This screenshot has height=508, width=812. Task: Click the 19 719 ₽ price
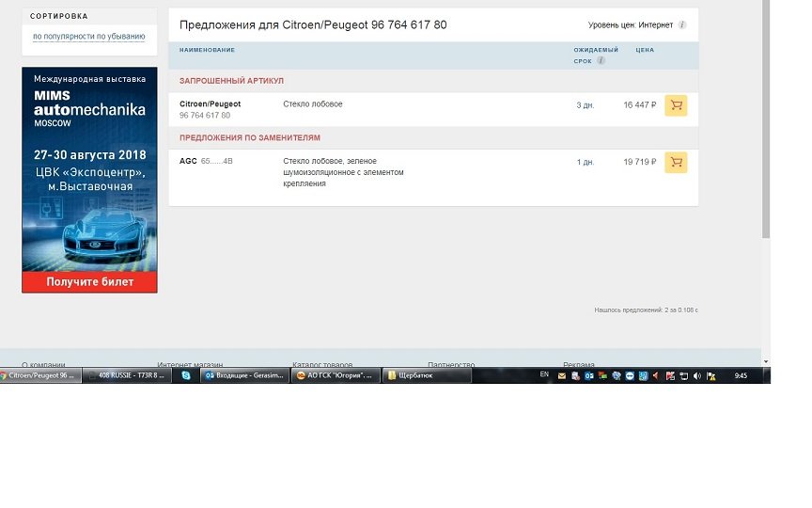pos(640,162)
